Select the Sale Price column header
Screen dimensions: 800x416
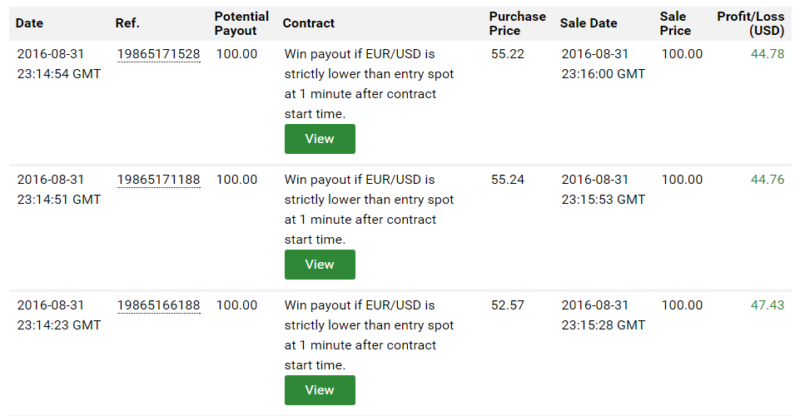(x=675, y=23)
